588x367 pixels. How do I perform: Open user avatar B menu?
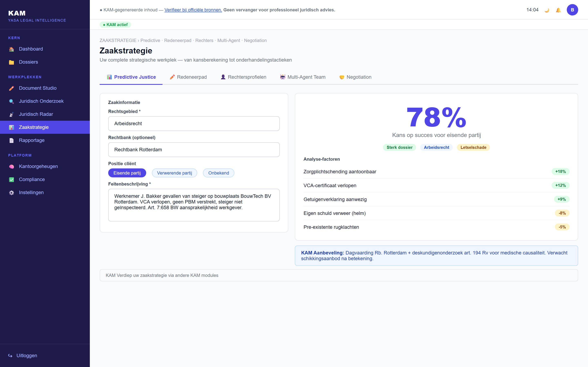point(572,10)
